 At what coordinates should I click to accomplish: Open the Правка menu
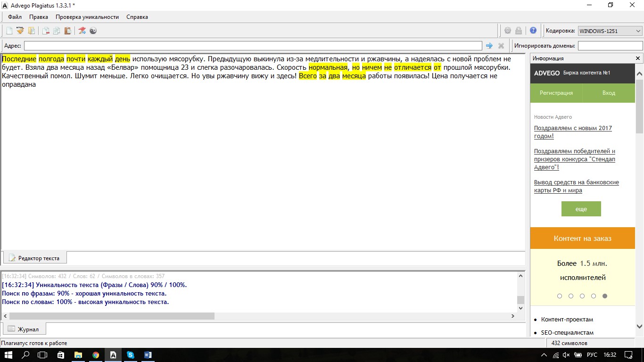point(39,17)
